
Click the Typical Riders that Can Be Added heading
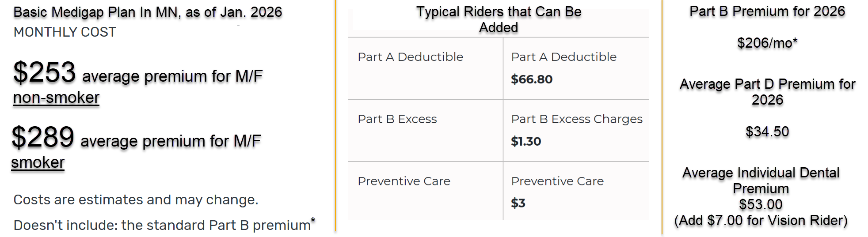coord(499,19)
